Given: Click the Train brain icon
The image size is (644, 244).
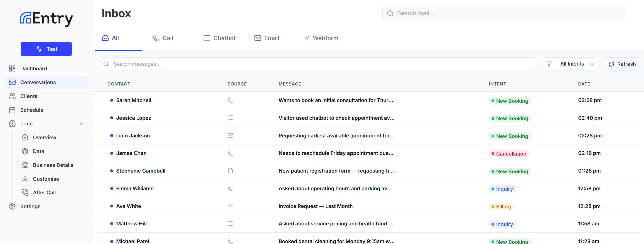Looking at the screenshot, I should tap(12, 124).
